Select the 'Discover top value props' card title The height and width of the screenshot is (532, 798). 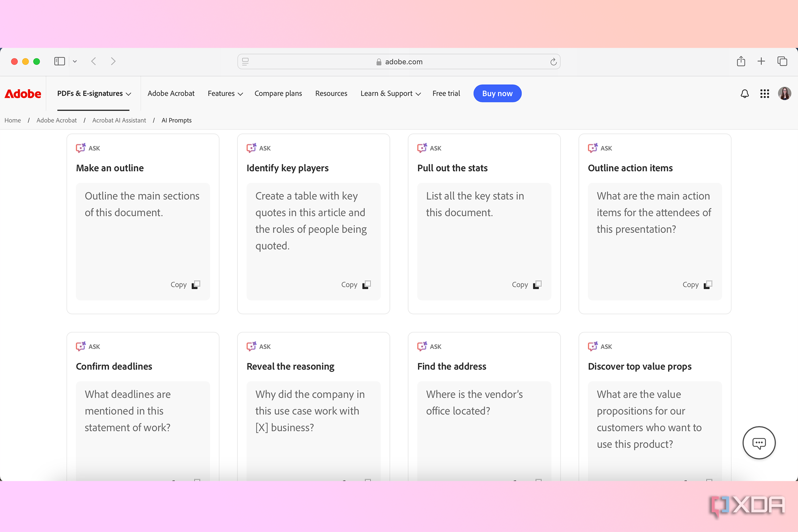coord(640,366)
